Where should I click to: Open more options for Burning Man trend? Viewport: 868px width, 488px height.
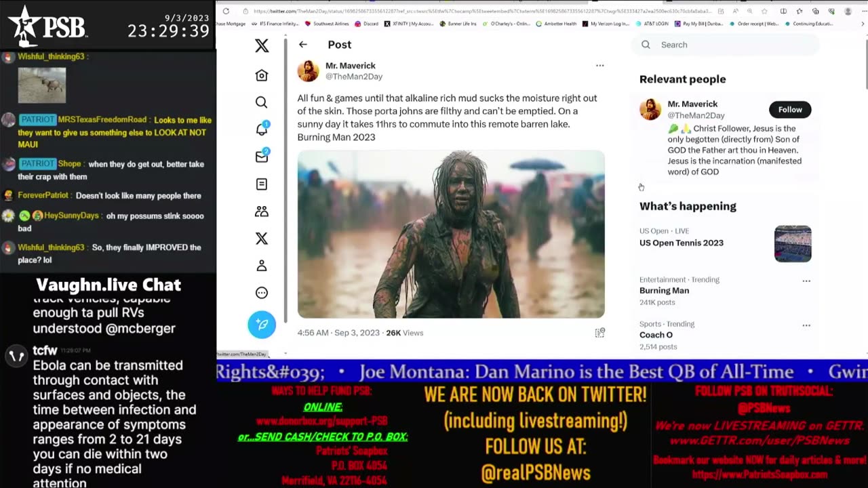click(806, 281)
